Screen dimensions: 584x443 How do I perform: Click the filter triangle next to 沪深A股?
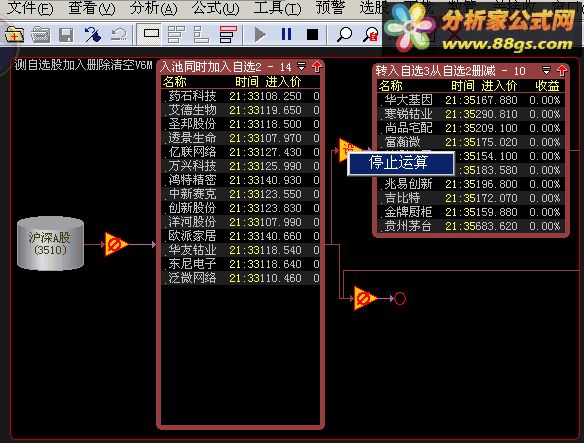pos(116,244)
